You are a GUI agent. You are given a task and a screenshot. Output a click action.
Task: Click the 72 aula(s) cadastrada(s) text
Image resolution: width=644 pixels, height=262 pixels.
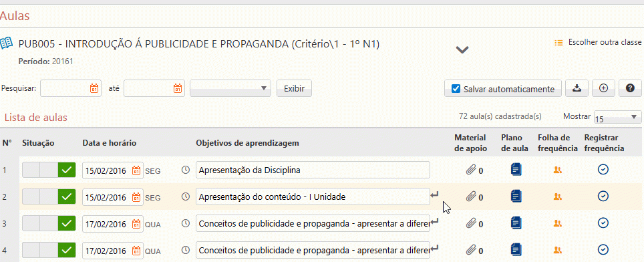coord(500,116)
